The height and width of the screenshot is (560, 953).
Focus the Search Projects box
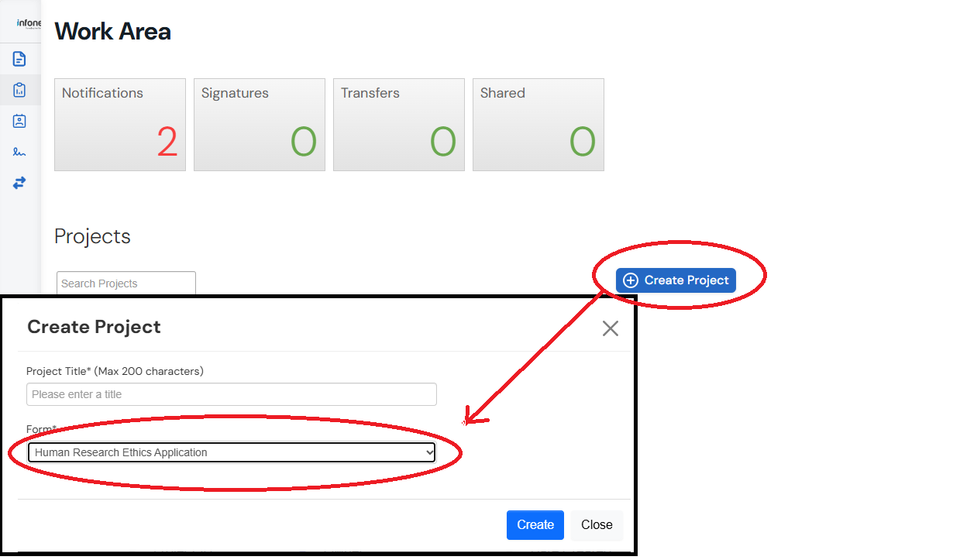[126, 283]
